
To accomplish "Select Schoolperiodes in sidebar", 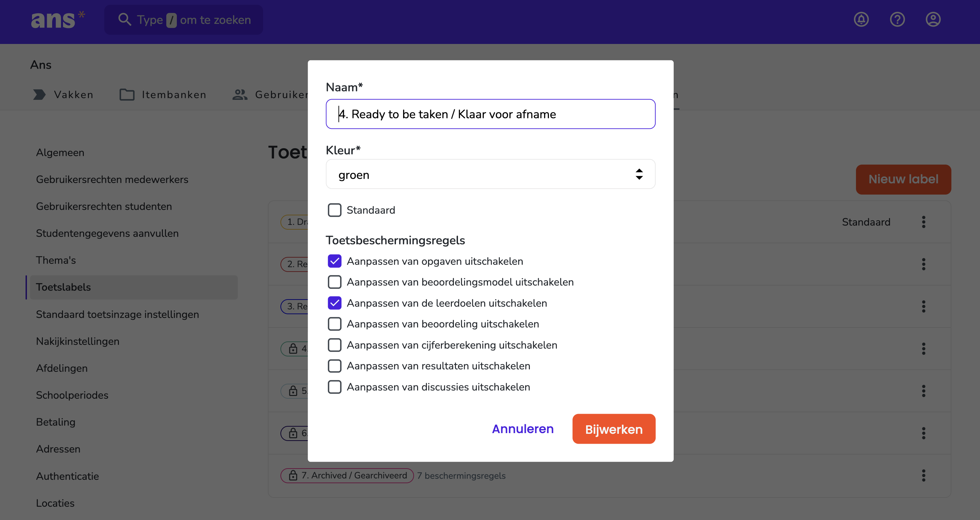I will (72, 395).
